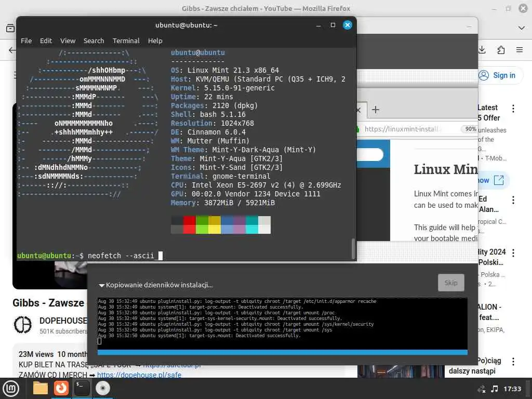Click the external-link icon beside 'now'

498,180
